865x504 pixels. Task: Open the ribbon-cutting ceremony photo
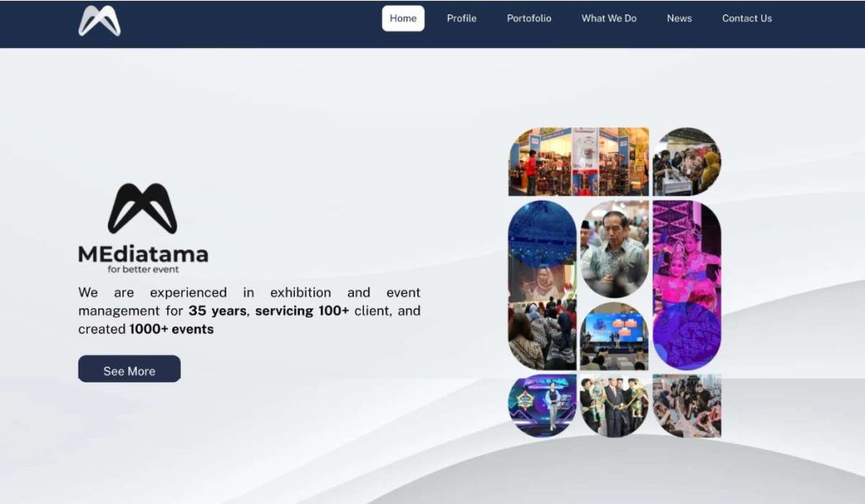pyautogui.click(x=614, y=405)
